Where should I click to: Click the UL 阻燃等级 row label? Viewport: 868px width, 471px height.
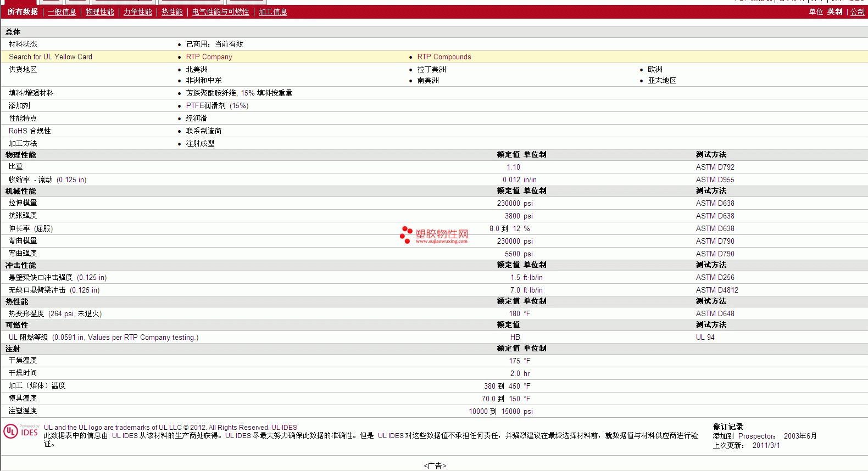tap(103, 337)
